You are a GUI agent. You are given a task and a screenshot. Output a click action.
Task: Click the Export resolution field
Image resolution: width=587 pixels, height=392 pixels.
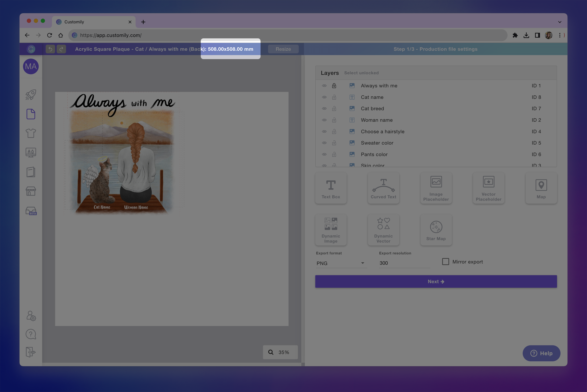coord(404,263)
